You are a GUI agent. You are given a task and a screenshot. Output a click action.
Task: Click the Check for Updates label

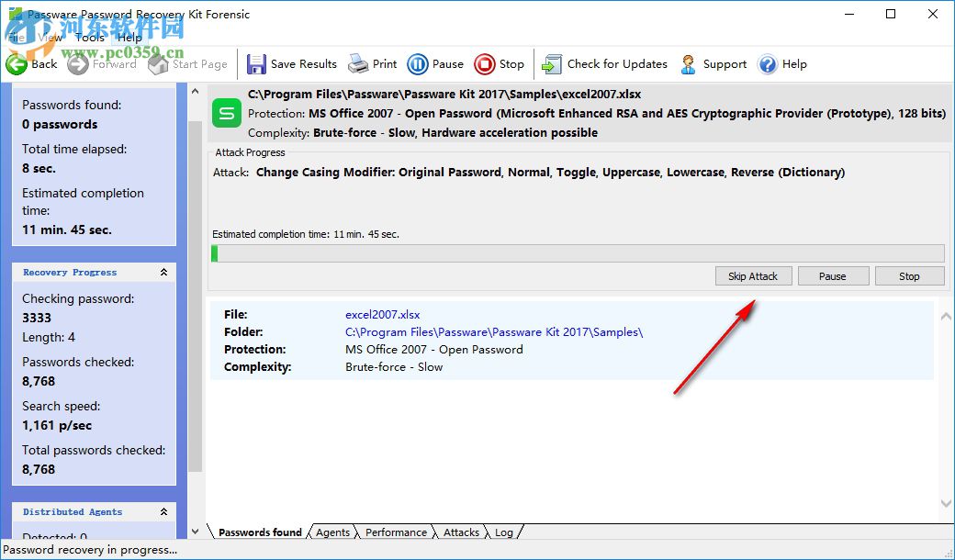[x=617, y=64]
